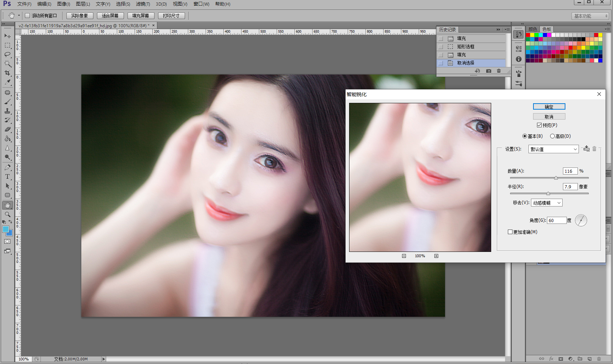Select the 高级(D) radio button
Image resolution: width=613 pixels, height=364 pixels.
pyautogui.click(x=552, y=136)
